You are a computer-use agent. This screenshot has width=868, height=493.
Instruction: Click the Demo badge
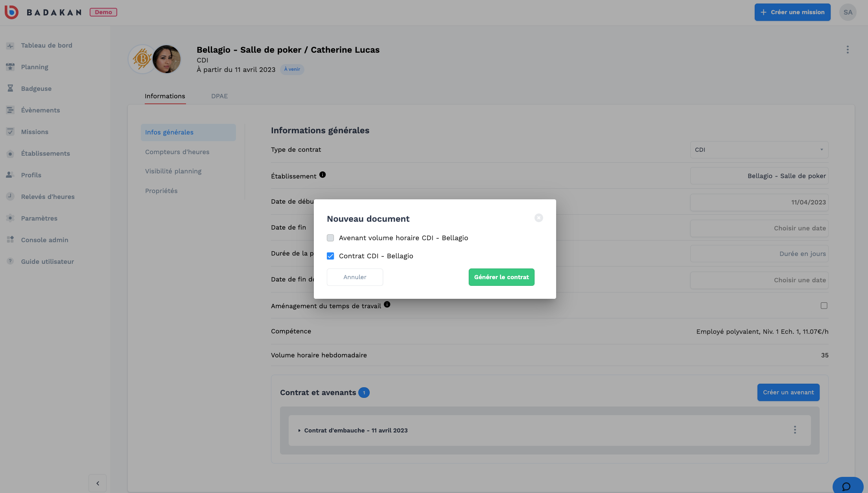(x=103, y=12)
